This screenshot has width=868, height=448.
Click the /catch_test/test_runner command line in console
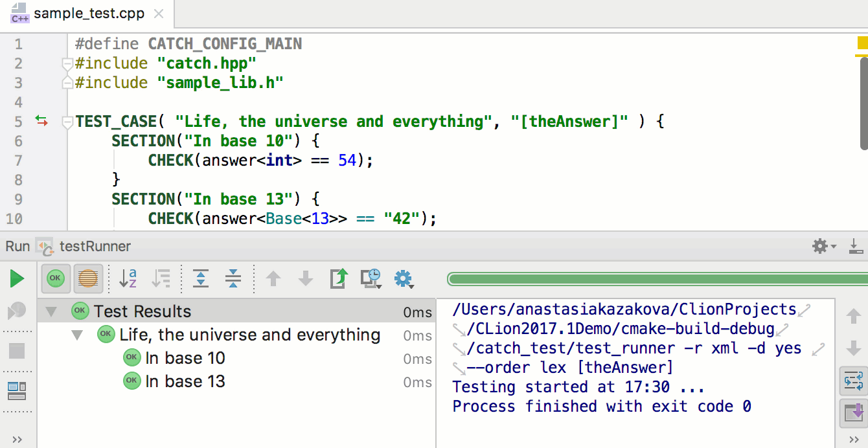coord(634,349)
